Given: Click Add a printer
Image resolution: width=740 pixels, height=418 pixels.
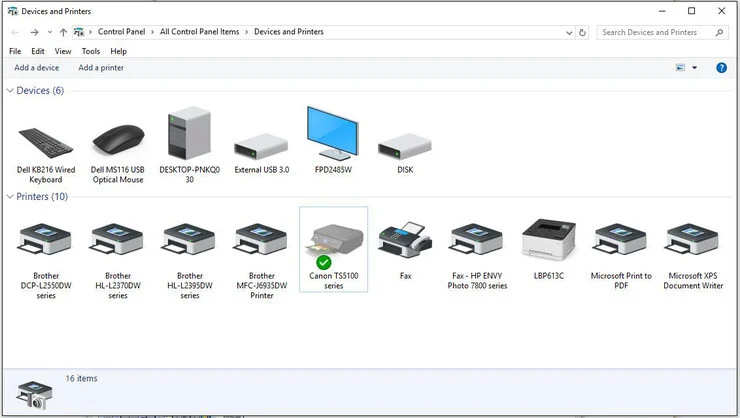Looking at the screenshot, I should 101,68.
